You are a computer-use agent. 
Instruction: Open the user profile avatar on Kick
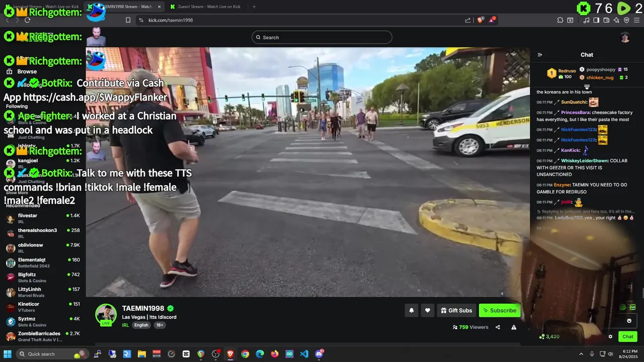click(625, 37)
